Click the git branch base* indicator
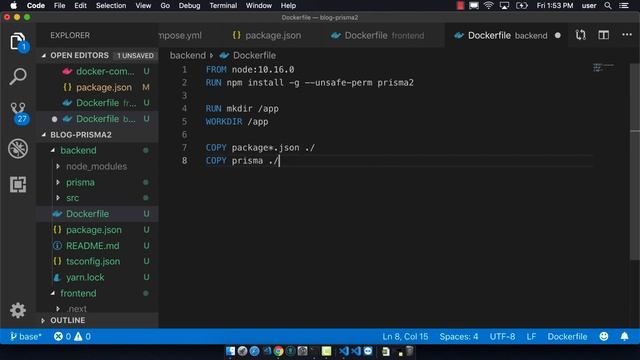The height and width of the screenshot is (360, 640). click(26, 336)
